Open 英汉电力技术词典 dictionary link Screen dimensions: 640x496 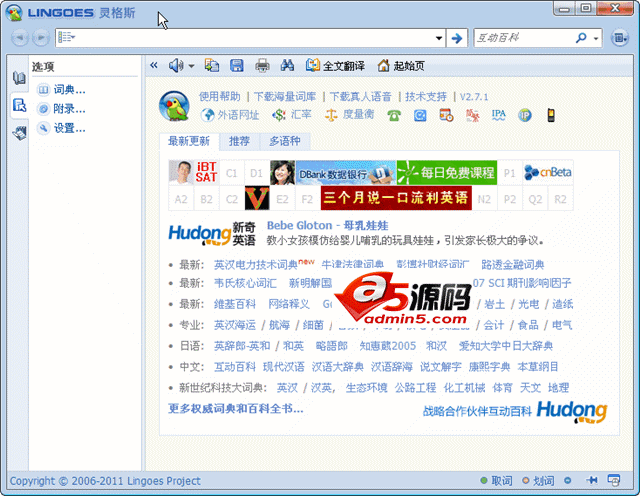(x=256, y=265)
